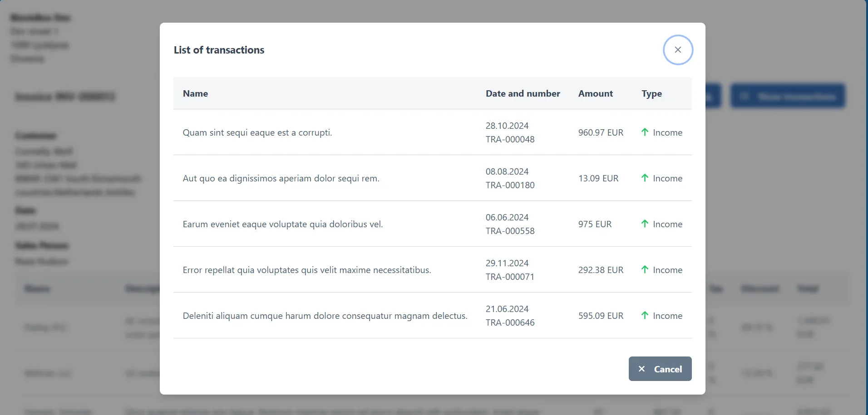Sort by the Name column header
The height and width of the screenshot is (415, 868).
[195, 93]
